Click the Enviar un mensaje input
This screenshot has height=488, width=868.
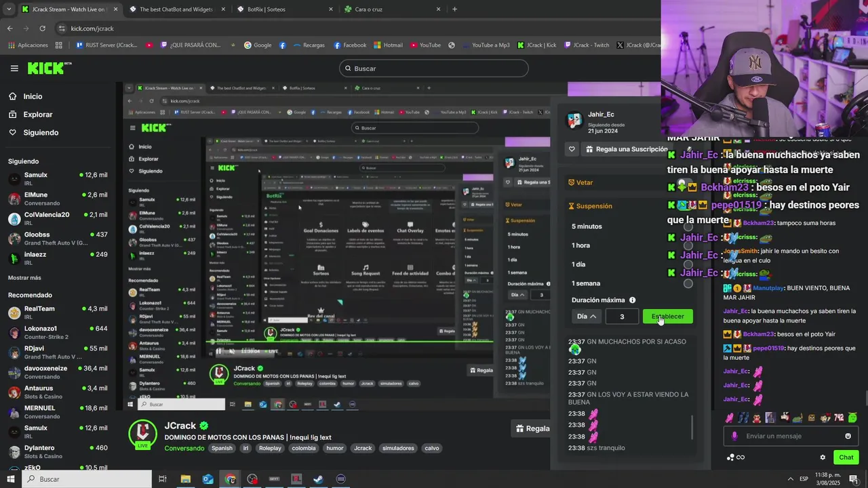click(790, 436)
